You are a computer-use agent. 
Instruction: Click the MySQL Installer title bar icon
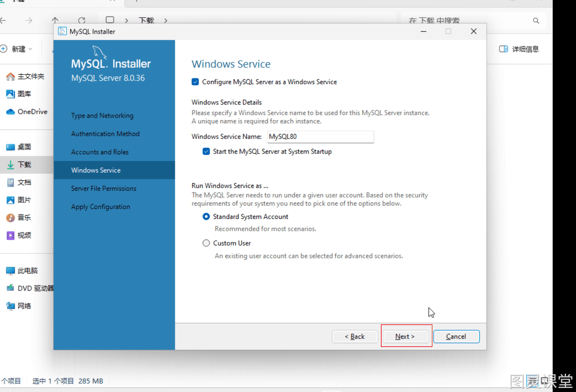point(62,31)
